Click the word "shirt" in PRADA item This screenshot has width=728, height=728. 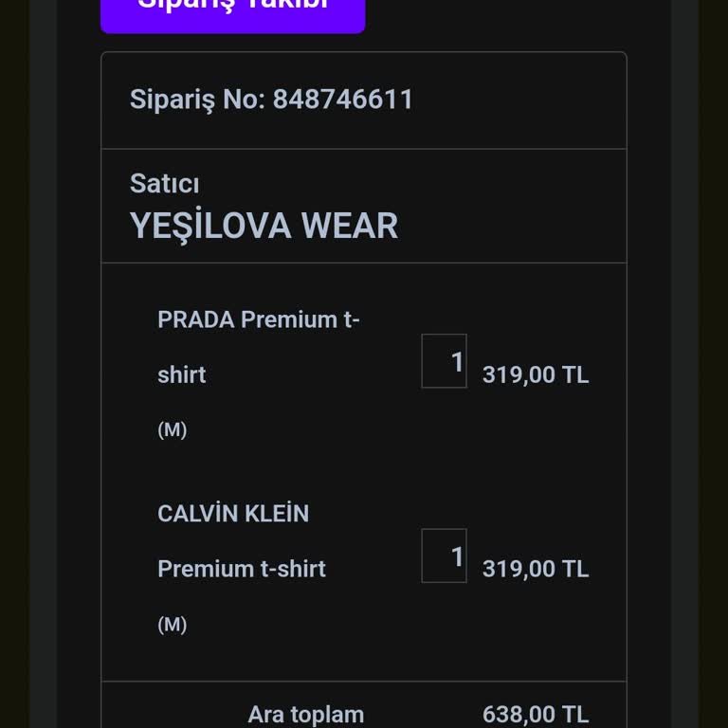tap(182, 374)
